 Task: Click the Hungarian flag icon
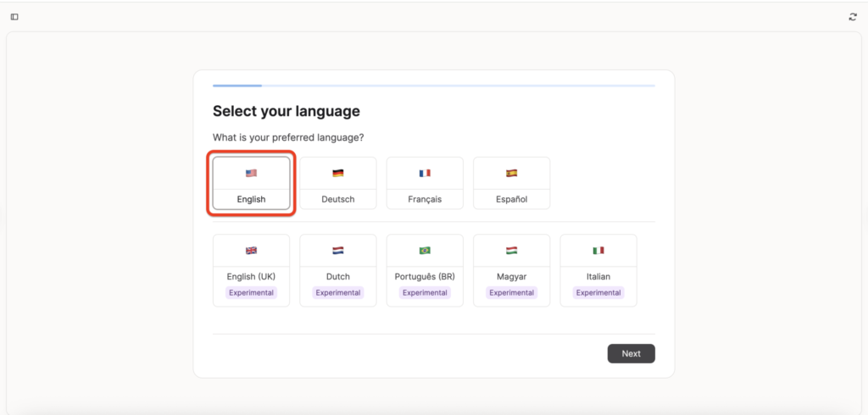click(511, 251)
